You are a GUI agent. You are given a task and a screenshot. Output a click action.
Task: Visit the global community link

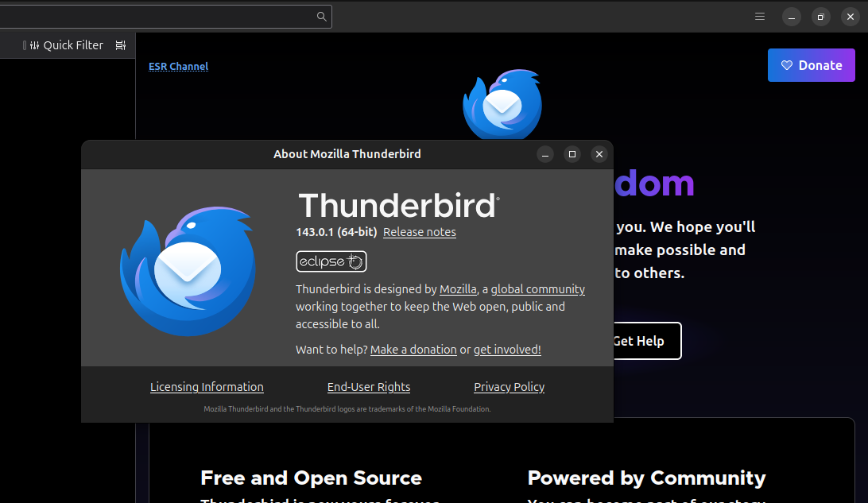pos(537,289)
